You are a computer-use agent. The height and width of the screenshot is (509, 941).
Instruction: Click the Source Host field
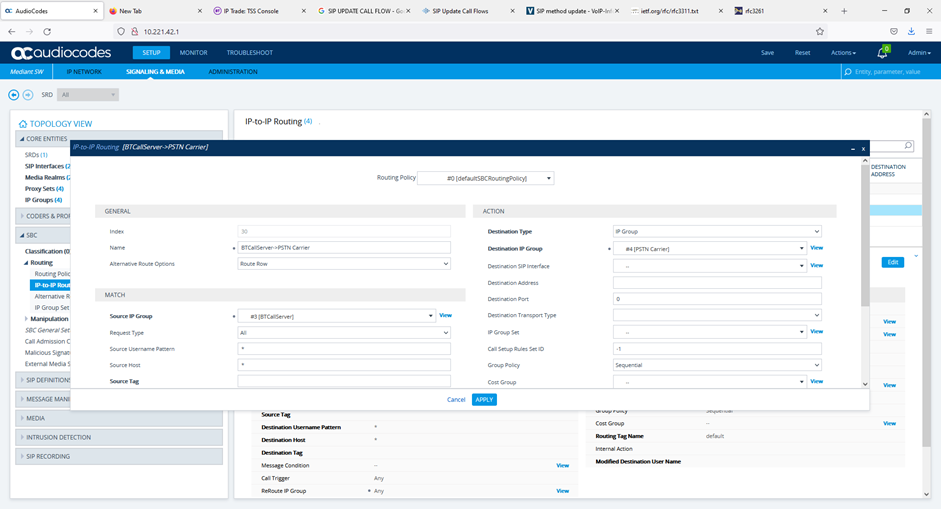tap(344, 365)
